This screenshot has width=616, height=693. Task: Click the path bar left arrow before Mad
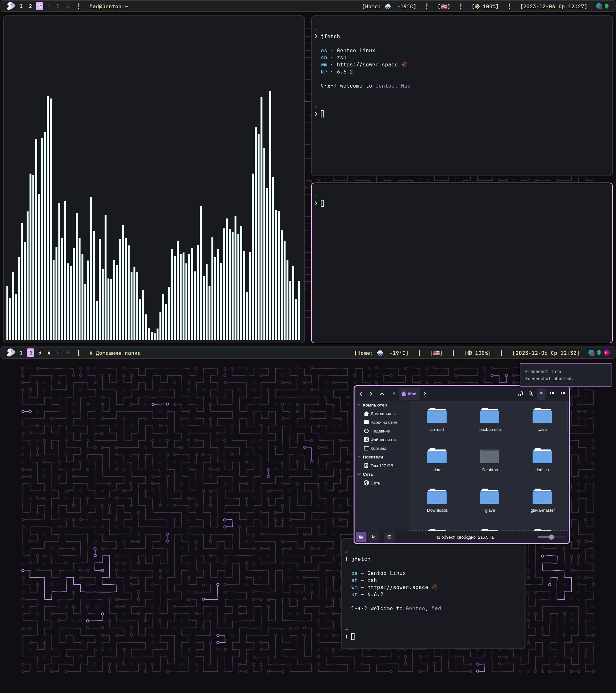point(394,394)
